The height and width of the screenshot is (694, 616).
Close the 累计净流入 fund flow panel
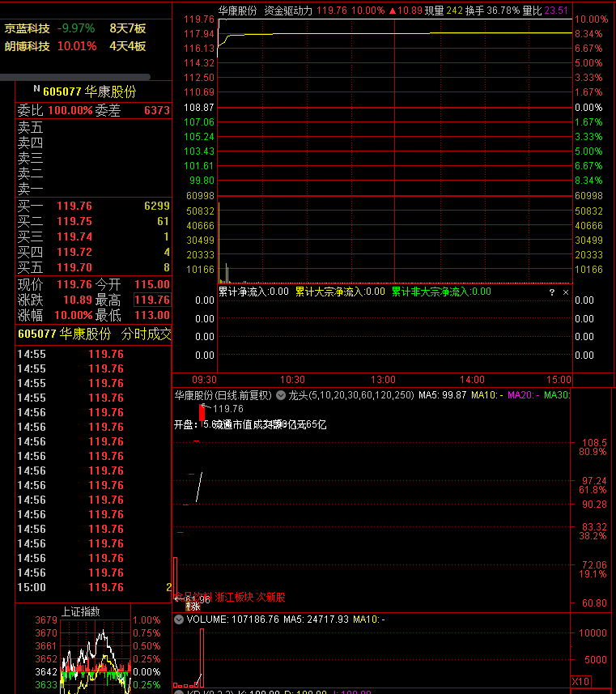566,292
